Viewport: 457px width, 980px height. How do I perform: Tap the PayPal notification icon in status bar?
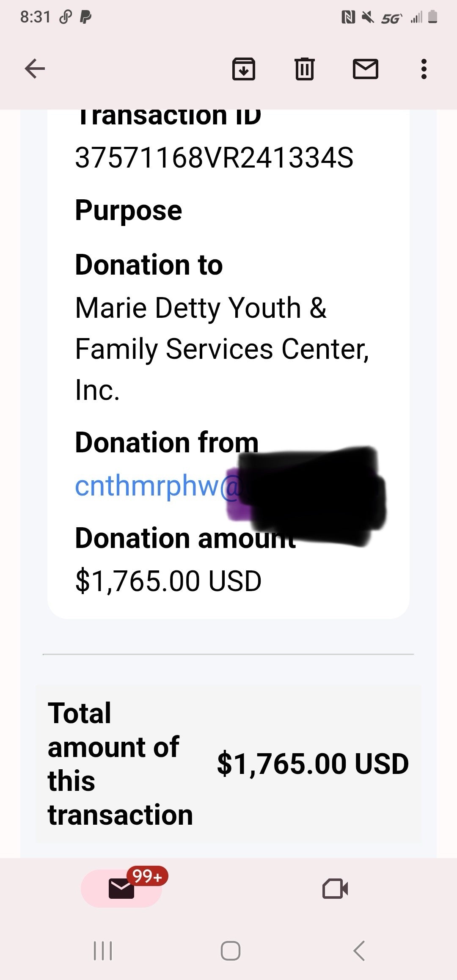tap(86, 17)
